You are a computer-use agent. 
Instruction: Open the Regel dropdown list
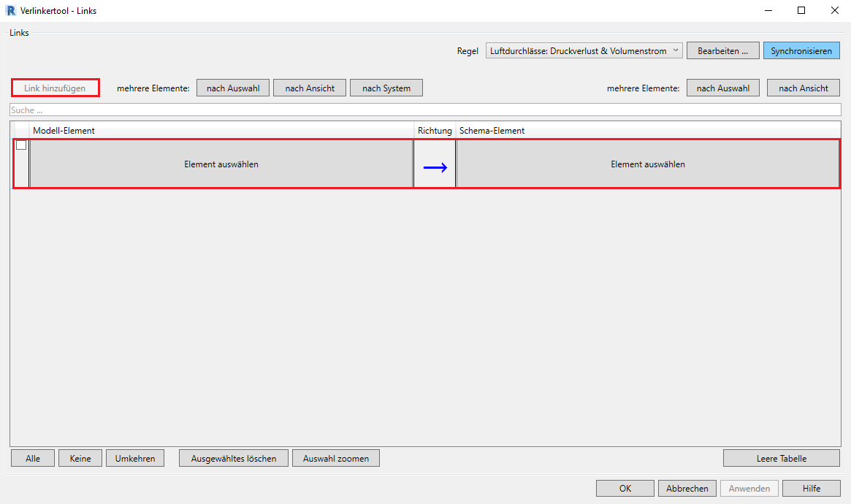click(584, 51)
